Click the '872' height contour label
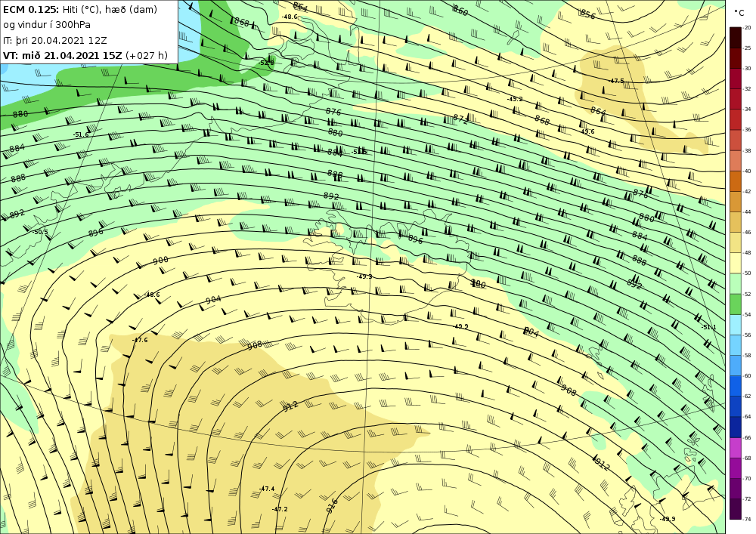Screen dimensions: 756x534 (460, 120)
